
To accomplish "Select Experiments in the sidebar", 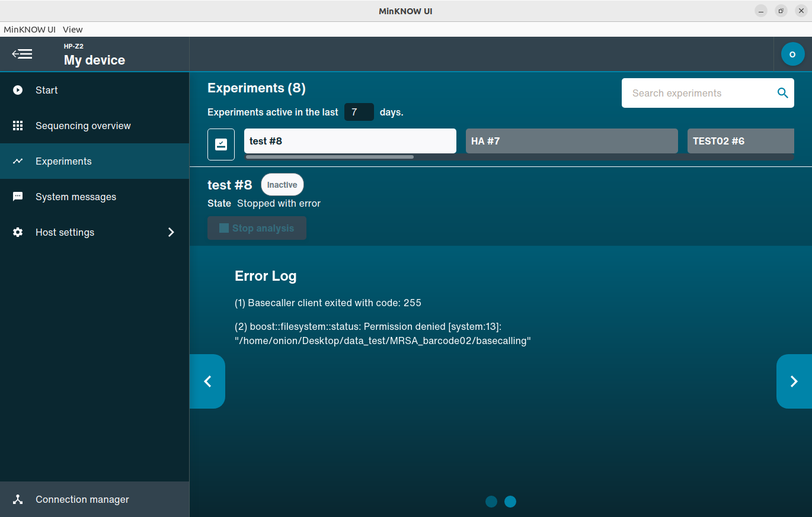I will click(x=95, y=161).
